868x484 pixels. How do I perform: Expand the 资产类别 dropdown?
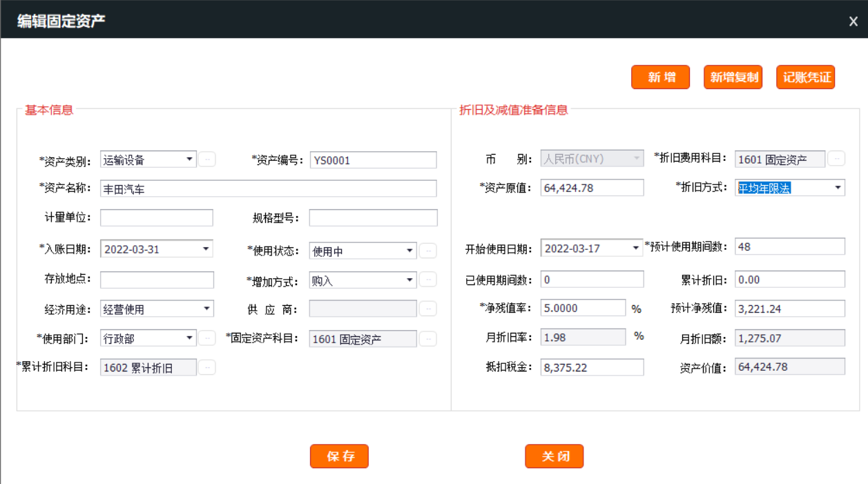(189, 159)
